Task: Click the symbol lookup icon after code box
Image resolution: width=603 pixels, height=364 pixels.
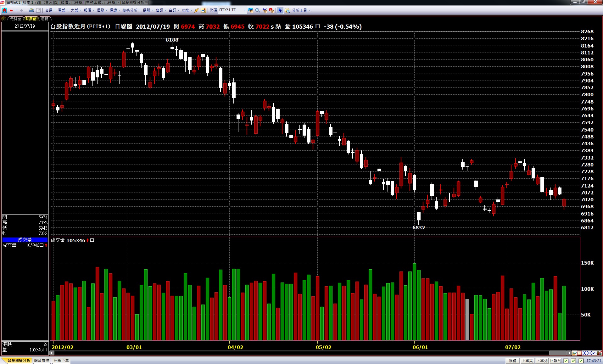Action: (x=251, y=10)
